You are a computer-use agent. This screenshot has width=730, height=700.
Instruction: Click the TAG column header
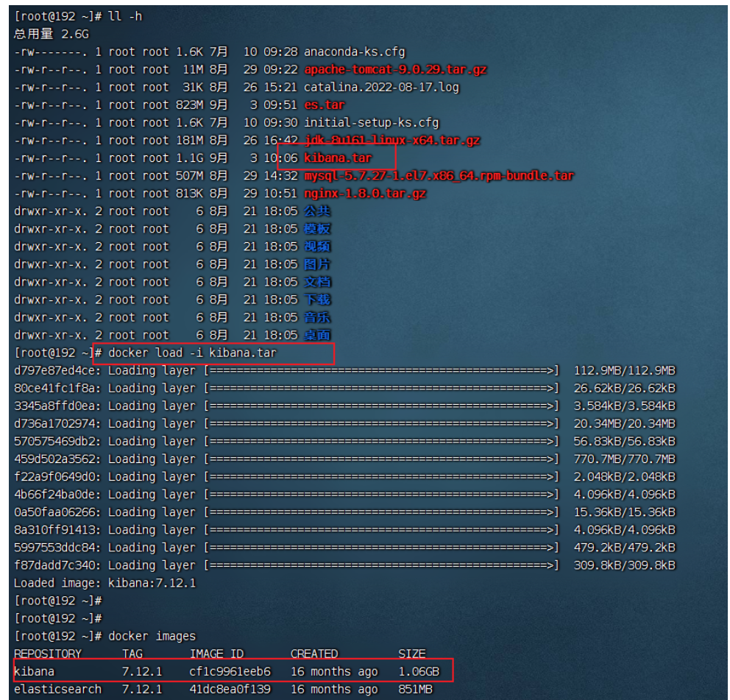click(132, 654)
